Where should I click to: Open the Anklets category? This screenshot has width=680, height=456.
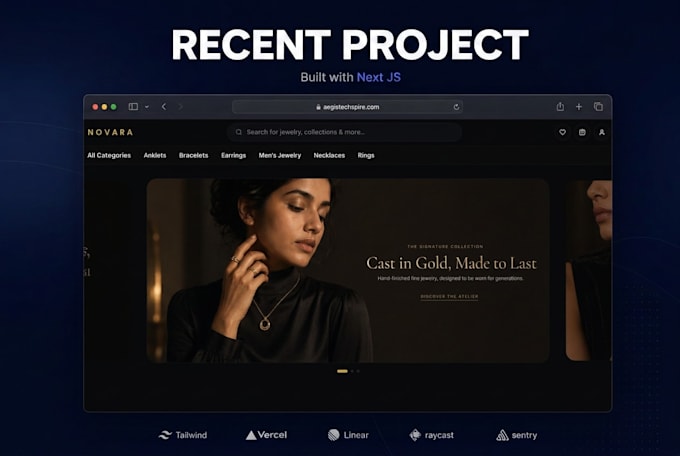(x=155, y=155)
